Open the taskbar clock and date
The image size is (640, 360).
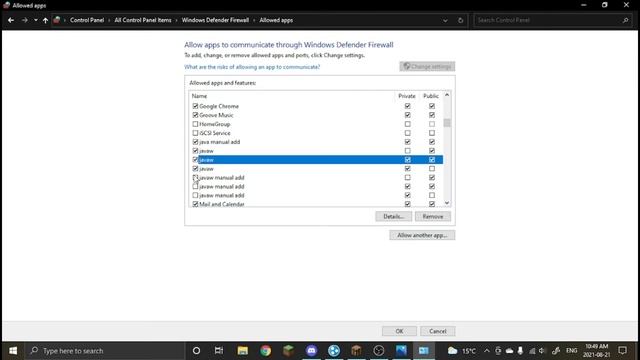point(597,351)
